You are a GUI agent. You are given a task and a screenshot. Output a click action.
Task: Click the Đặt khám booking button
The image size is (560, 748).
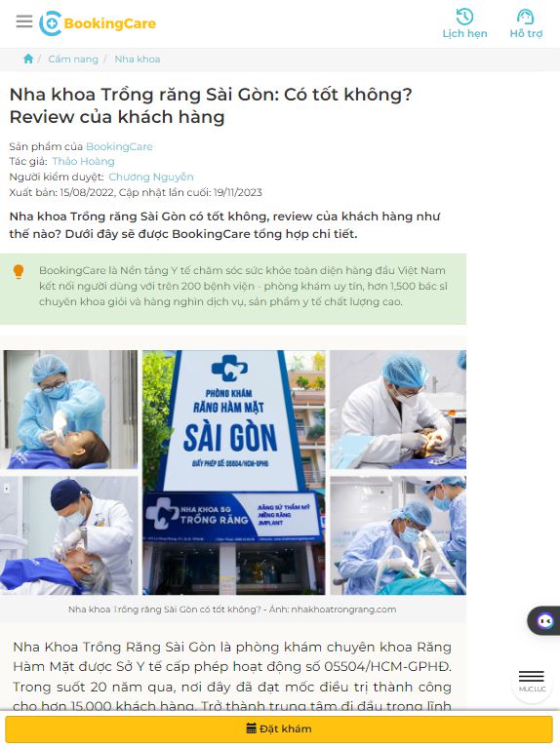pyautogui.click(x=279, y=728)
